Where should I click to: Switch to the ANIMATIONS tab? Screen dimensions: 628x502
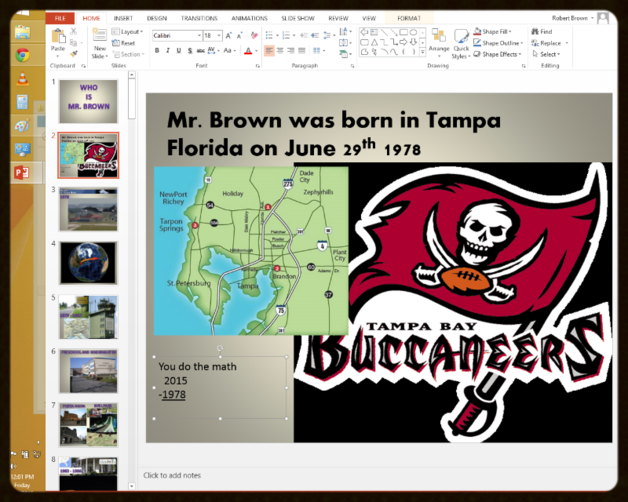click(x=249, y=18)
